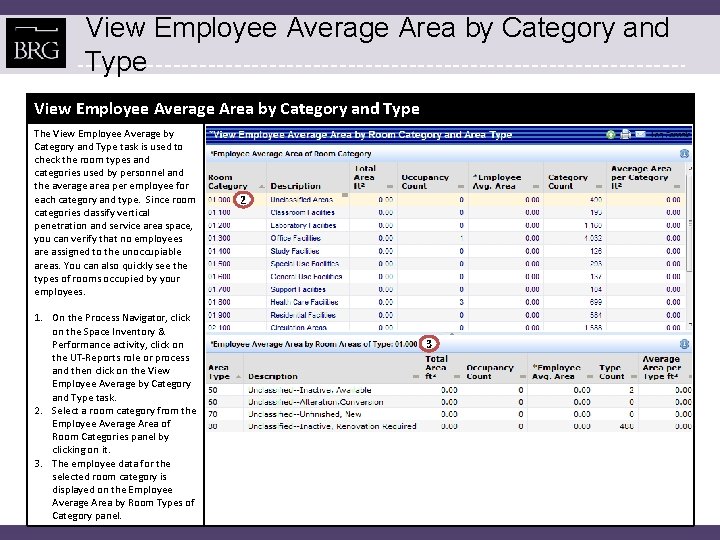
Task: Select room category 01.400 cell
Action: pyautogui.click(x=219, y=251)
